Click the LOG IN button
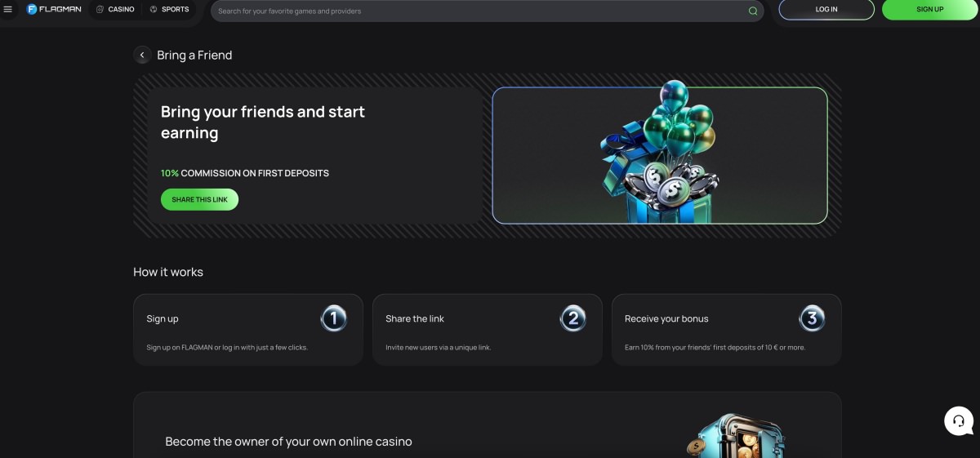This screenshot has width=980, height=458. tap(826, 10)
